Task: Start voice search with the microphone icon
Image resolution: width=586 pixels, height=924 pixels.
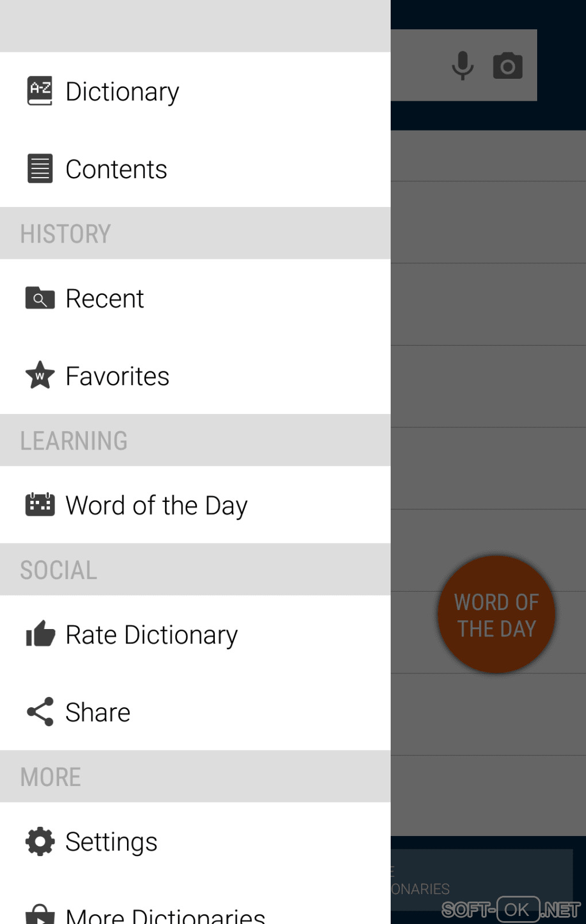Action: [462, 65]
